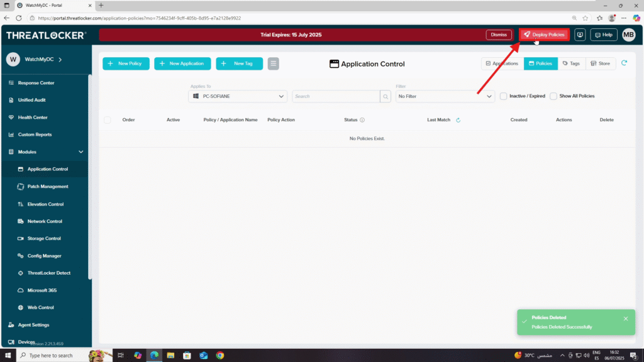Open Copilot sidebar icon in browser
Viewport: 644px width, 362px height.
pos(636,18)
